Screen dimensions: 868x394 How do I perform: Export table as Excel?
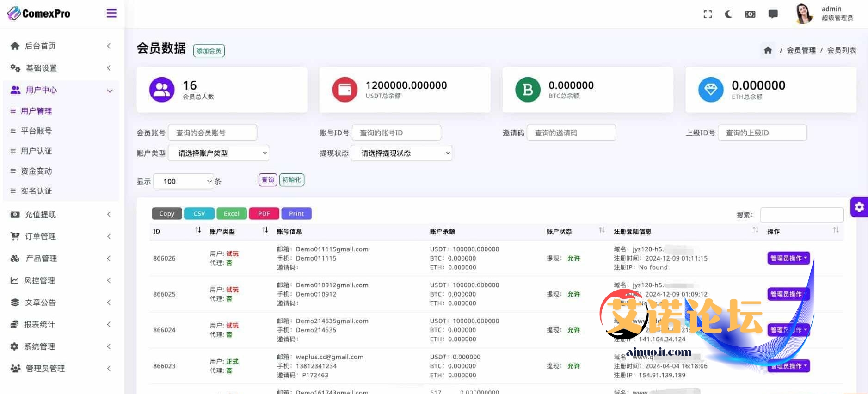[232, 213]
